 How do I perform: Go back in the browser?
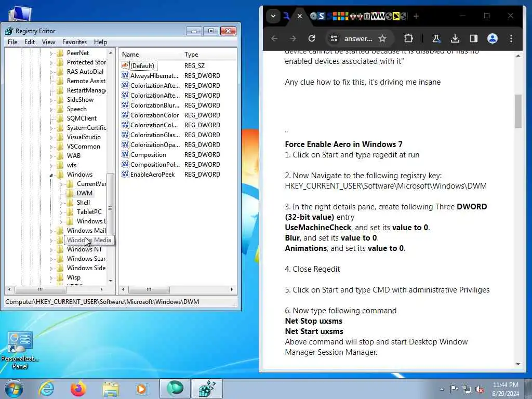point(274,38)
